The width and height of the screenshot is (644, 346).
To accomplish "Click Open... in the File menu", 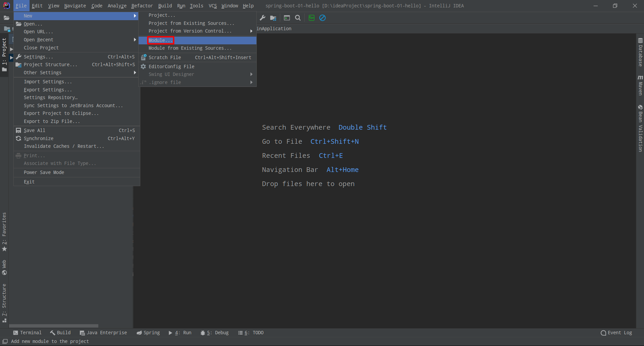I will click(x=76, y=24).
